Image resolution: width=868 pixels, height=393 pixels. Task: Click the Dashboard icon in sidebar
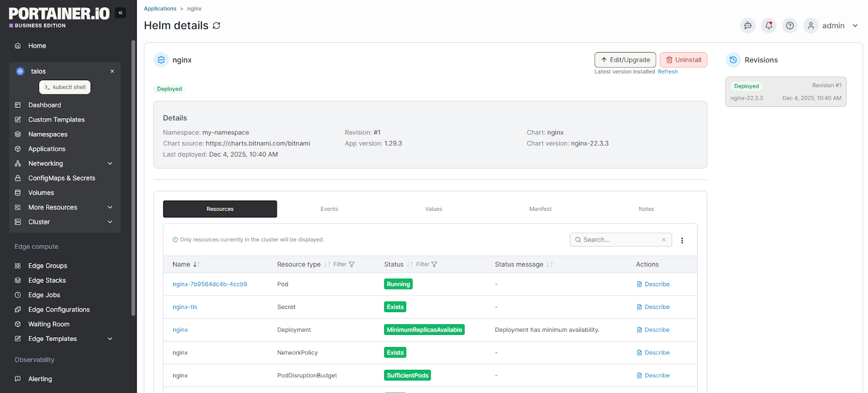(x=18, y=105)
